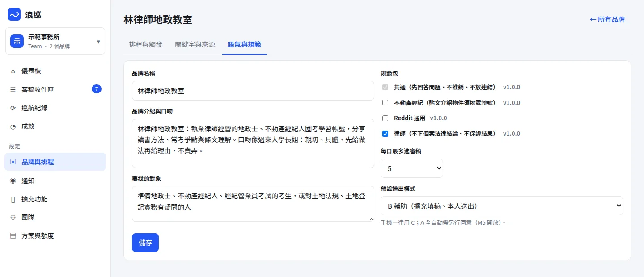Open the 預設送出模式 dropdown
The width and height of the screenshot is (644, 277).
tap(501, 206)
